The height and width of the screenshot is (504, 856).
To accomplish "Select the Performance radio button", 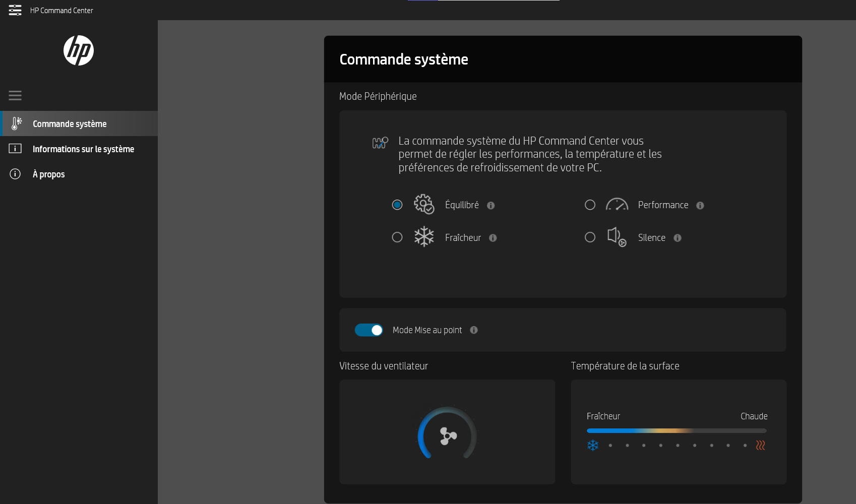I will tap(590, 205).
